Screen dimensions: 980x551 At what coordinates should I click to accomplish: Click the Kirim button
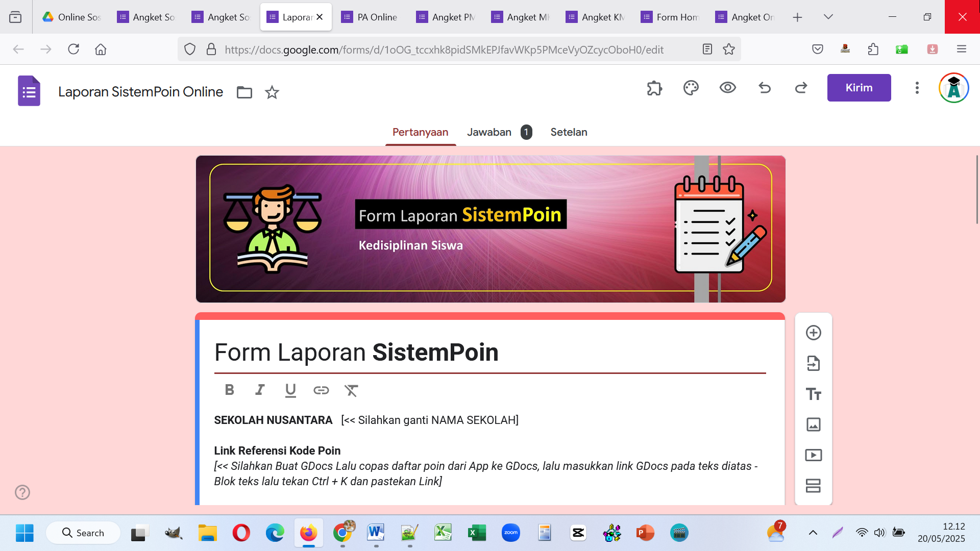click(x=859, y=88)
